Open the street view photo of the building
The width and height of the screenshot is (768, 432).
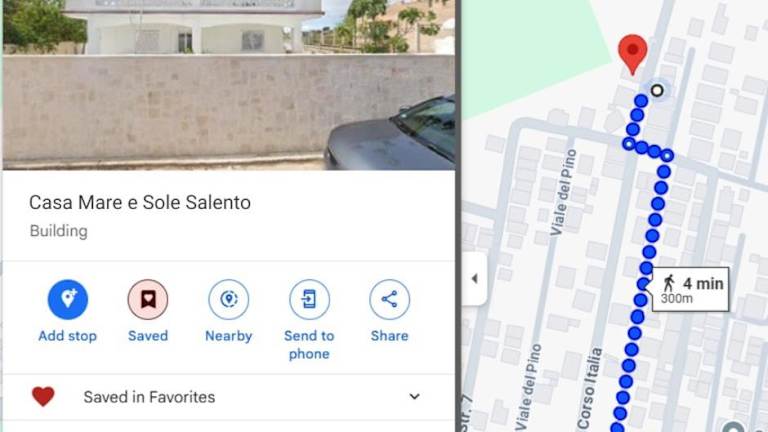[x=229, y=85]
